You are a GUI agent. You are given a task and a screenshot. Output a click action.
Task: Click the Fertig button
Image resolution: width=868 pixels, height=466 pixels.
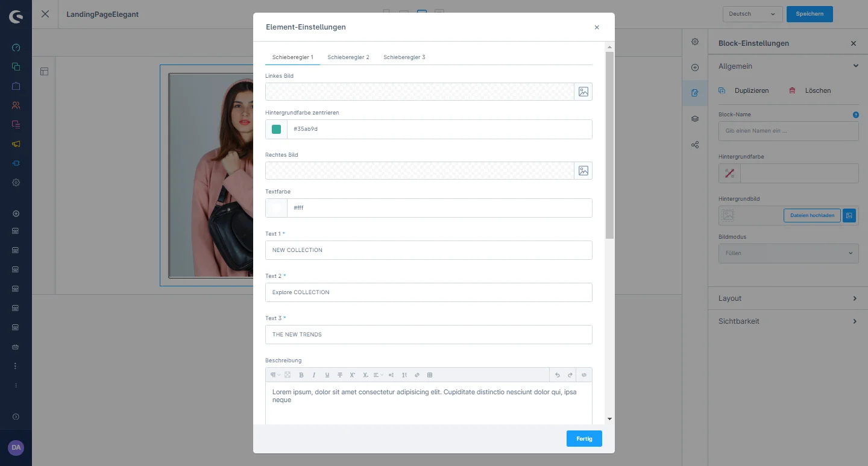pos(584,439)
